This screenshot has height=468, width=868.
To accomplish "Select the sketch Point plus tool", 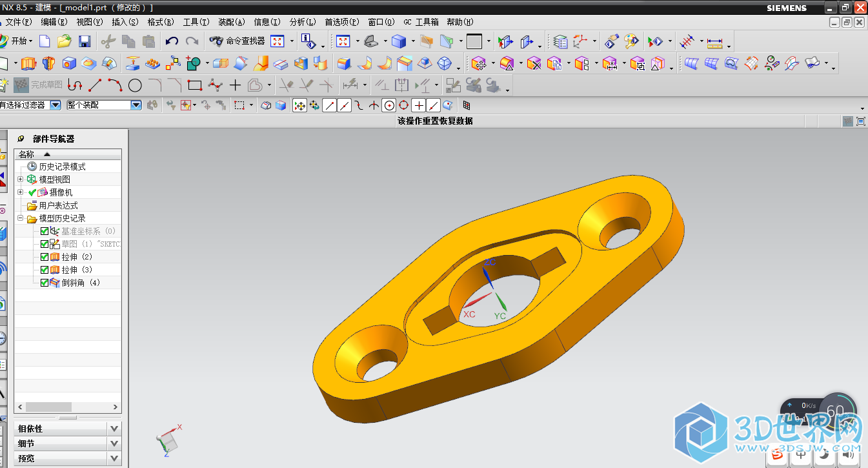I will click(235, 85).
